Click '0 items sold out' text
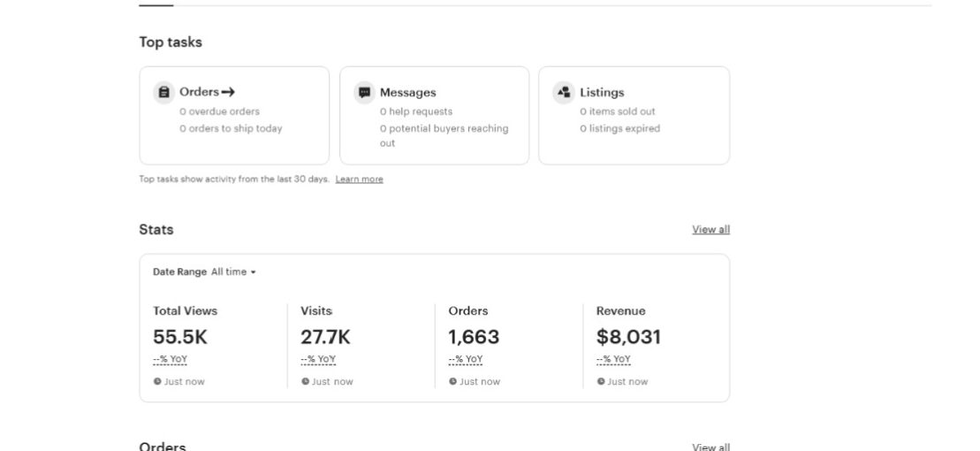980x451 pixels. click(618, 111)
